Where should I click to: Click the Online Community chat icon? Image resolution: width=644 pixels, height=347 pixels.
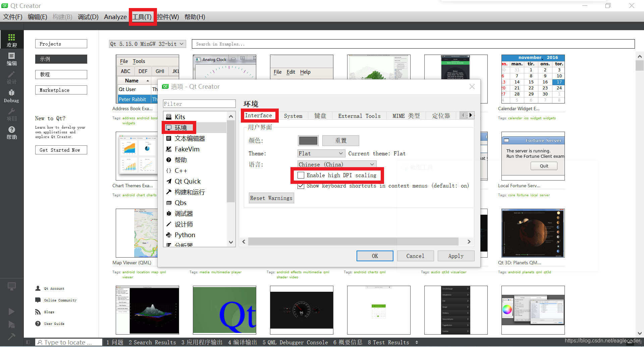(38, 300)
